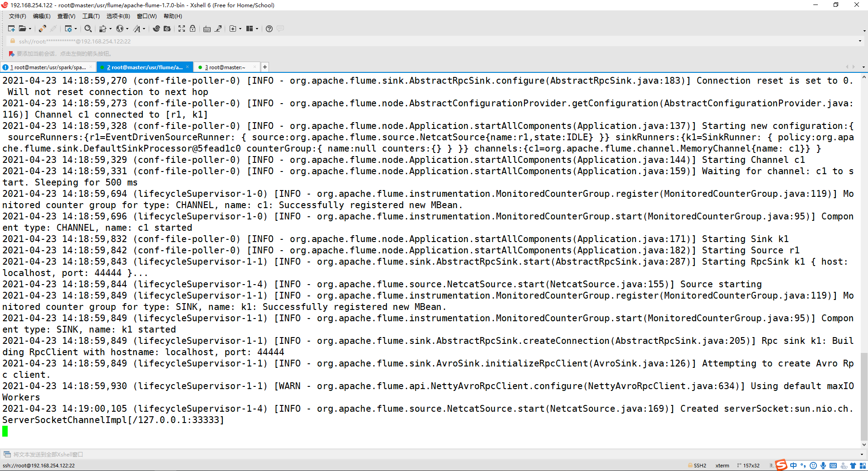The width and height of the screenshot is (868, 471).
Task: Click the ssh address bar field
Action: pyautogui.click(x=434, y=41)
